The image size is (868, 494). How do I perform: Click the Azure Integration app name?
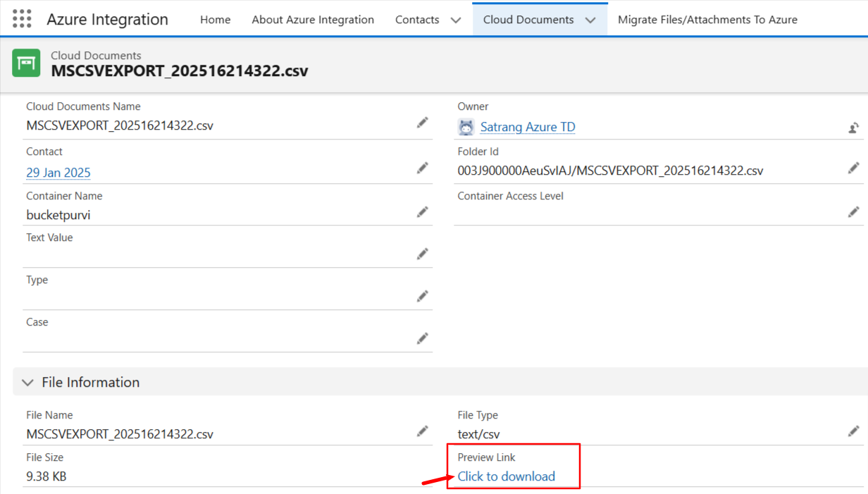tap(108, 20)
